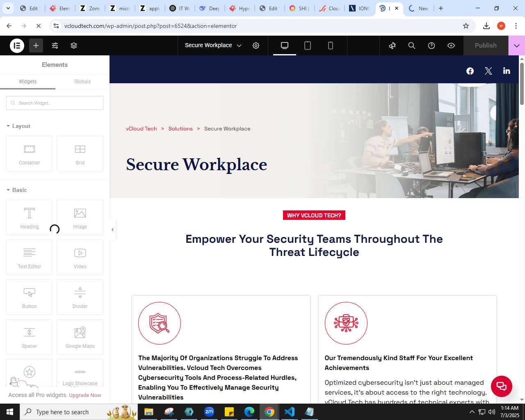Show hidden system tray icons
Screen dimensions: 525x420
[x=472, y=412]
